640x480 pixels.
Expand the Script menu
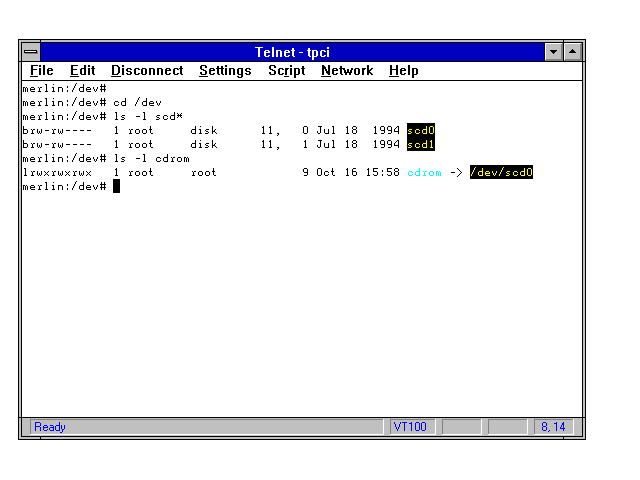(x=286, y=71)
